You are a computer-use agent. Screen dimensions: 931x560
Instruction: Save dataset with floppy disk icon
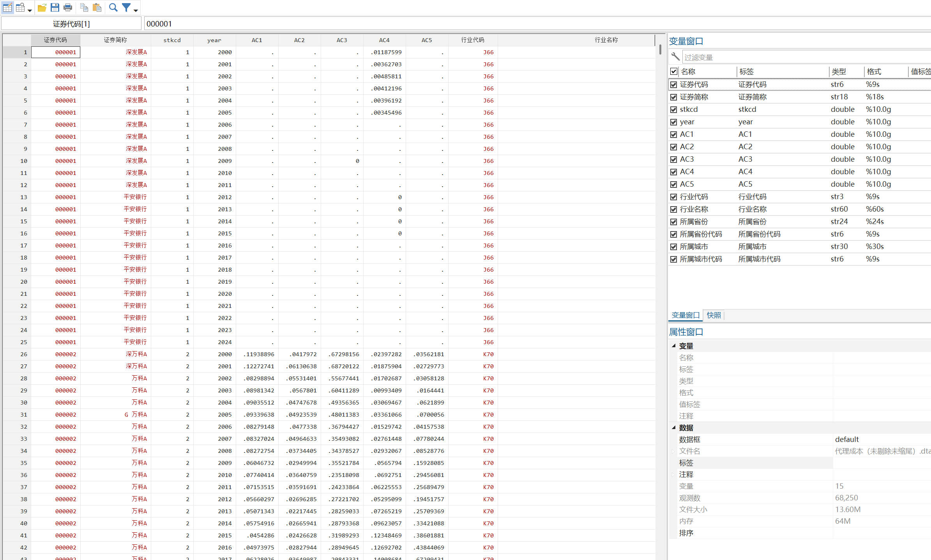pos(55,7)
